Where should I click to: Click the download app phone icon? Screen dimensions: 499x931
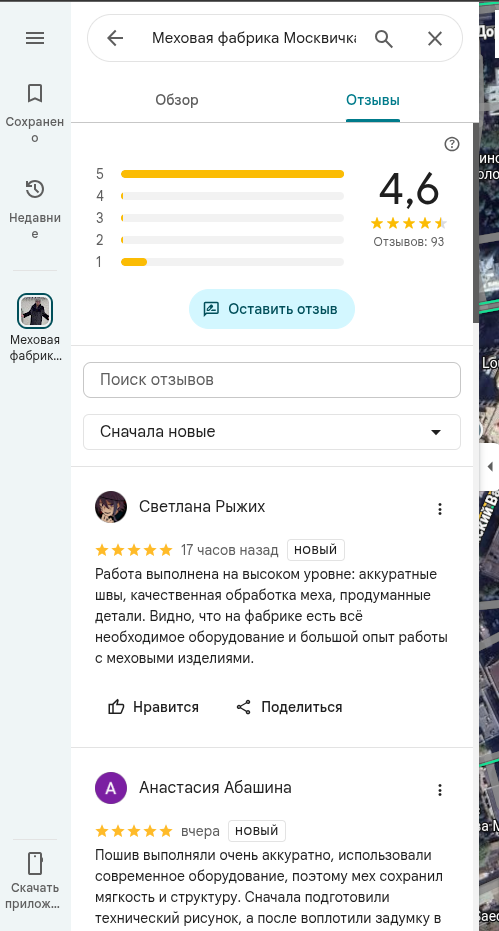coord(35,863)
